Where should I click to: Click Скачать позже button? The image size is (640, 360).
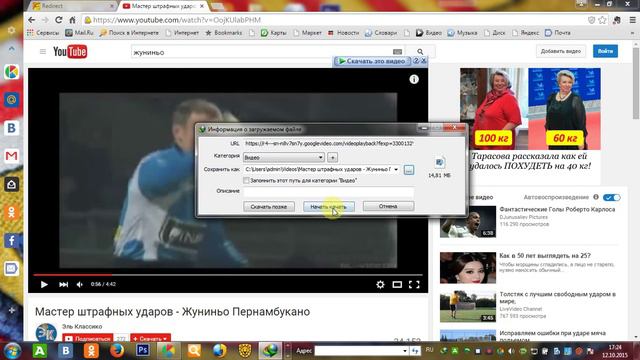pos(269,207)
